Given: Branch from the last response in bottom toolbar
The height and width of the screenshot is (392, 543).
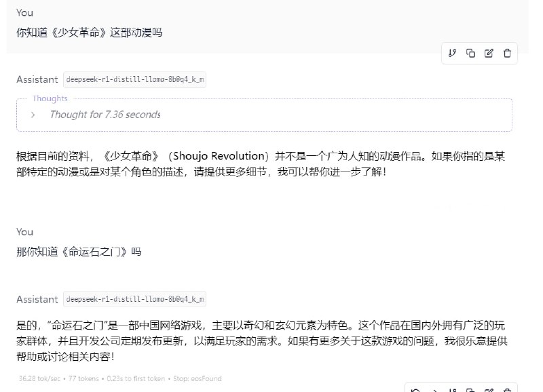Looking at the screenshot, I should click(x=453, y=390).
